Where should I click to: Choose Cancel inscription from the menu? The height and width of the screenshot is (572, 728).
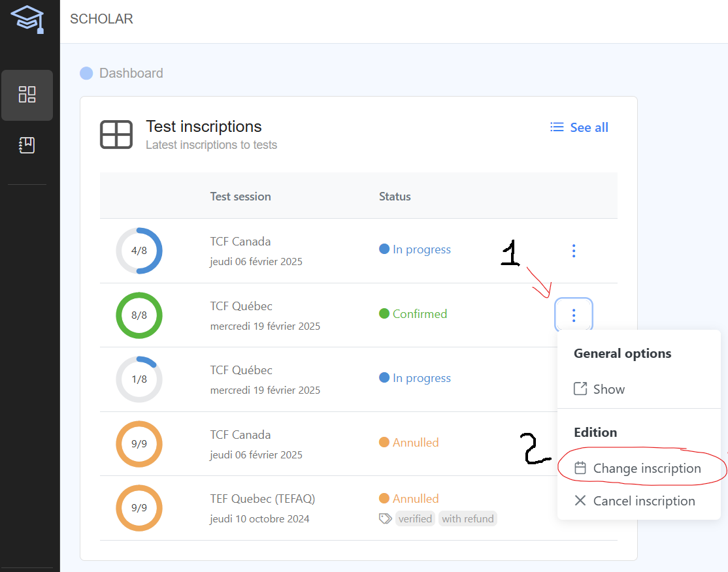644,501
